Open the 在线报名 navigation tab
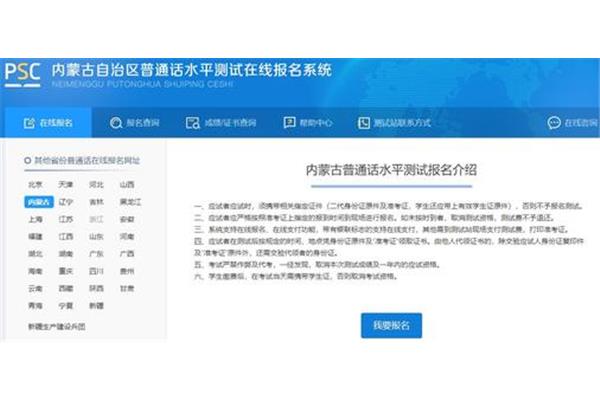600x400 pixels. [48, 123]
